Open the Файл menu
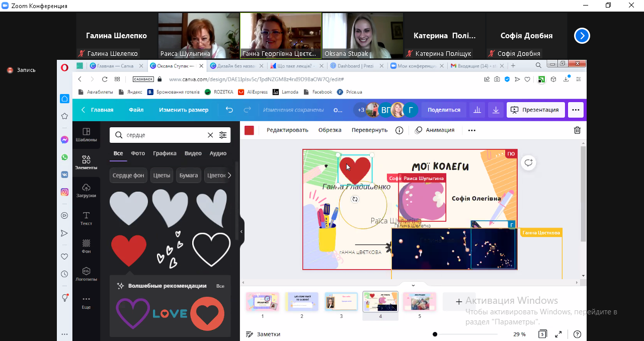 tap(136, 110)
